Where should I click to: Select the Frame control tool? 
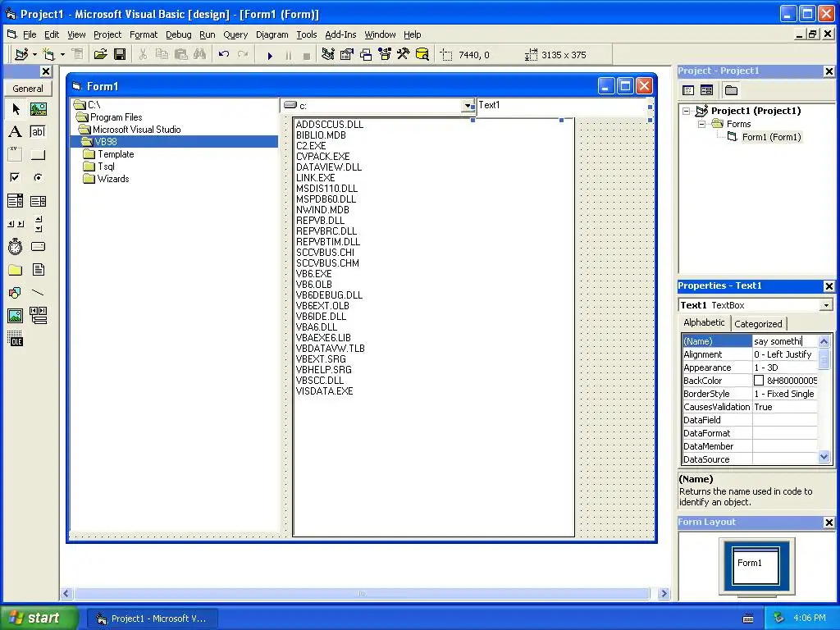(16, 155)
